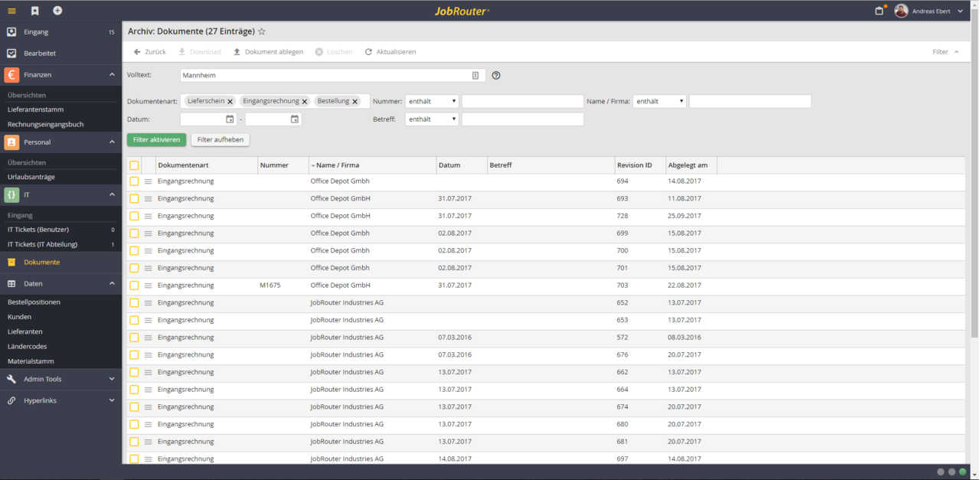Open Urlaubsanträge in sidebar

click(31, 178)
